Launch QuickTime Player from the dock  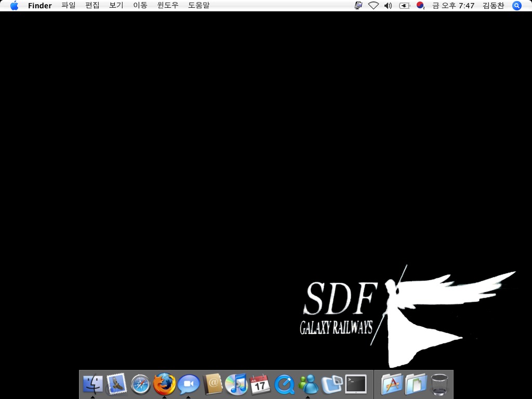[x=284, y=385]
